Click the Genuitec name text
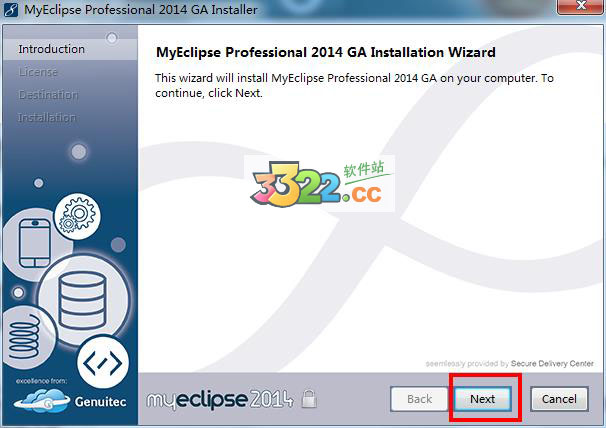Image resolution: width=606 pixels, height=428 pixels. click(x=100, y=402)
